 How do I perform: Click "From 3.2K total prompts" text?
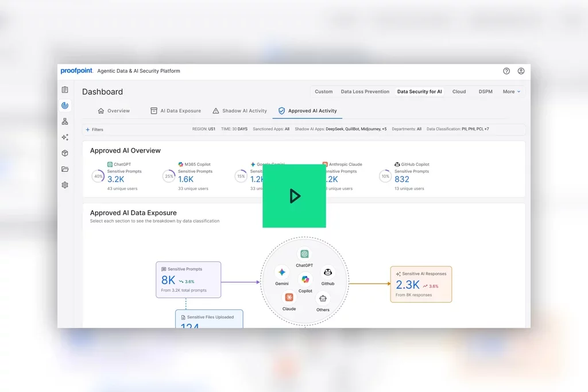pyautogui.click(x=184, y=290)
